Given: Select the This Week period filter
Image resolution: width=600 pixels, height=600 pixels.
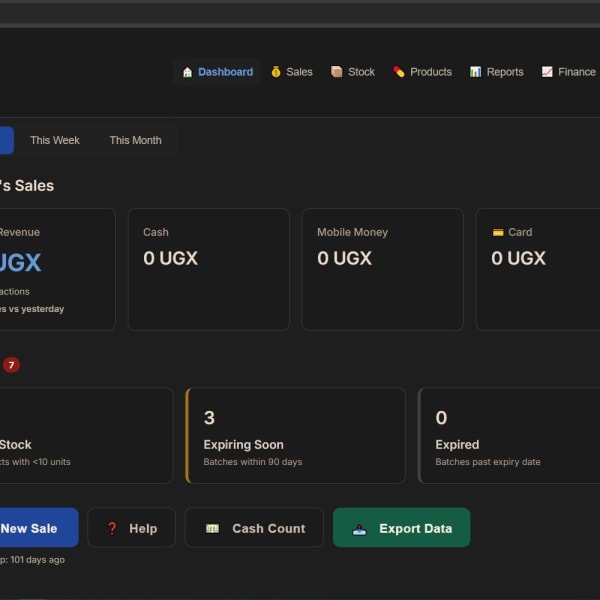Looking at the screenshot, I should click(55, 140).
